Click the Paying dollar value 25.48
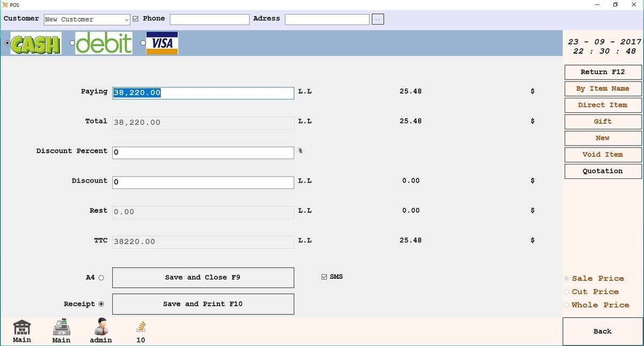Screen dimensions: 644x346 point(411,91)
